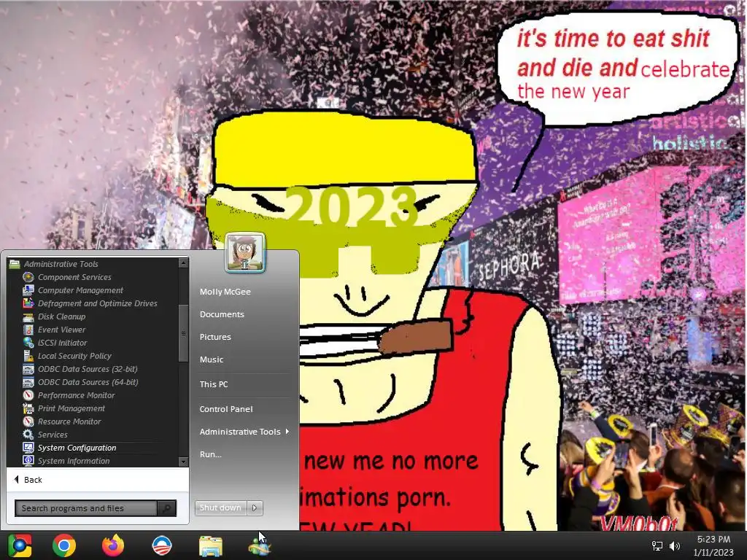Select System Configuration text entry
Screen dimensions: 747x560
[x=77, y=448]
